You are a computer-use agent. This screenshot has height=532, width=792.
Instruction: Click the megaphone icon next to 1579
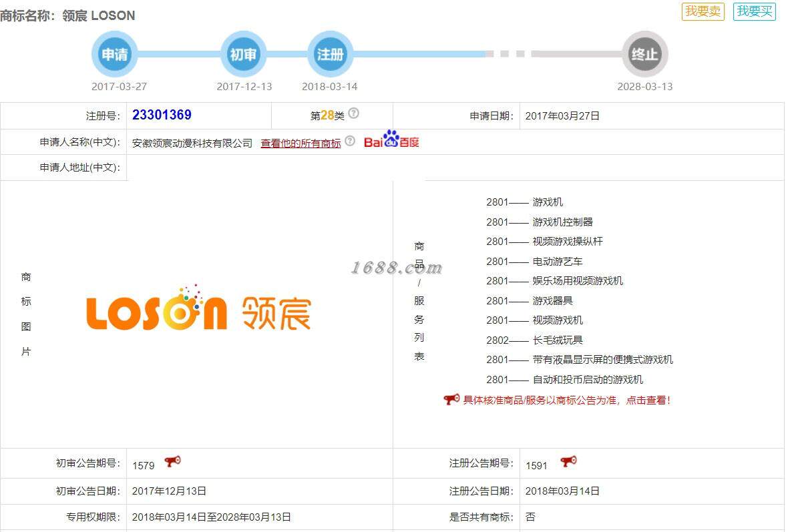point(172,461)
